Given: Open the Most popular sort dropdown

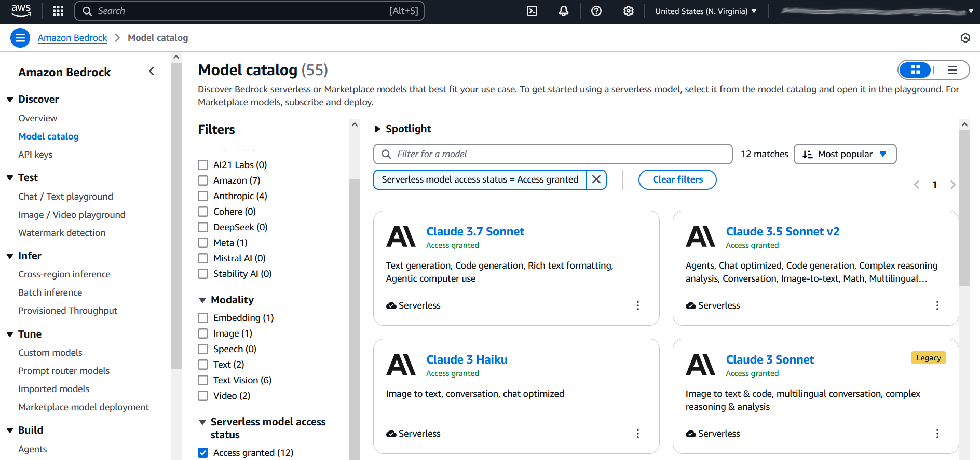Looking at the screenshot, I should [845, 154].
